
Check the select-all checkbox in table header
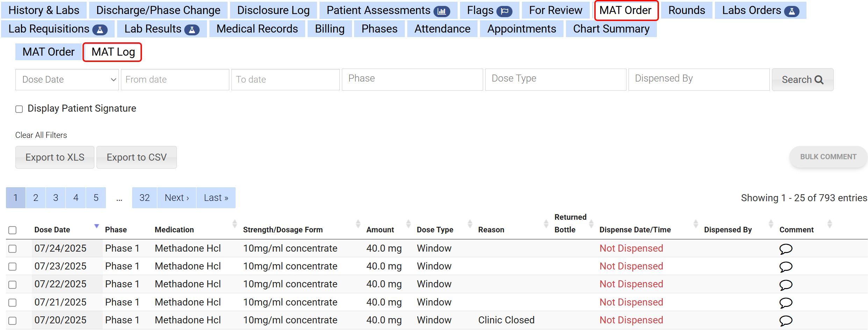13,230
